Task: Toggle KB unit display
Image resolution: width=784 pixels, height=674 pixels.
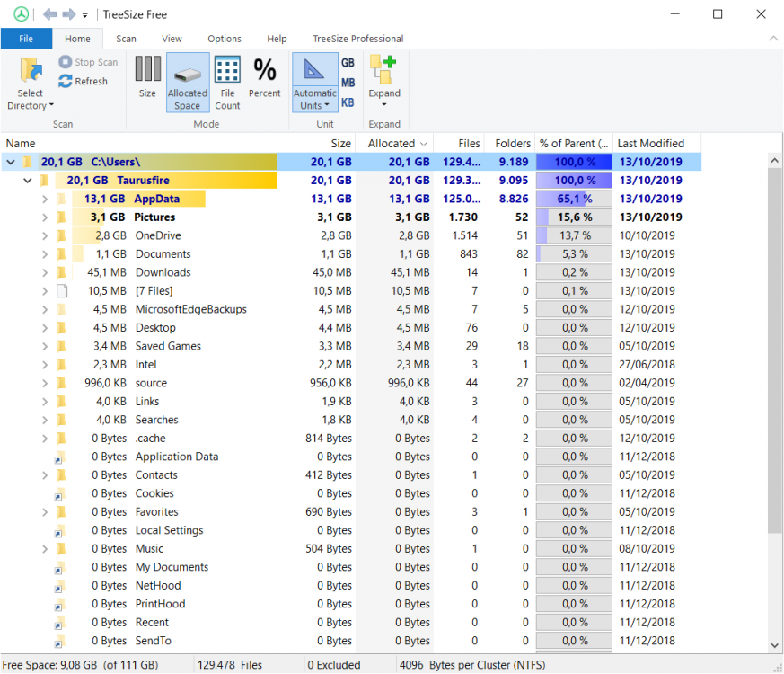Action: tap(348, 102)
